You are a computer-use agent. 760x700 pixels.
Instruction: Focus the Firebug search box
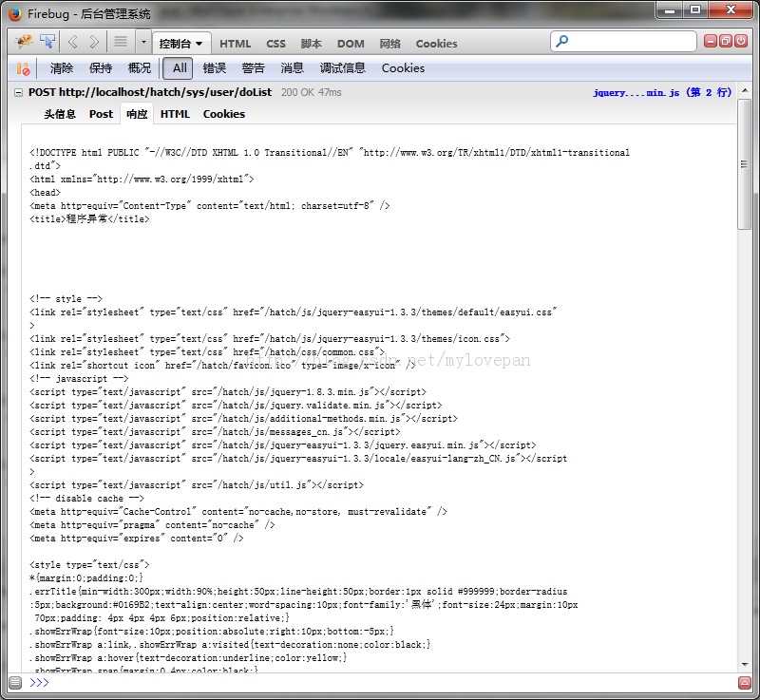coord(623,41)
